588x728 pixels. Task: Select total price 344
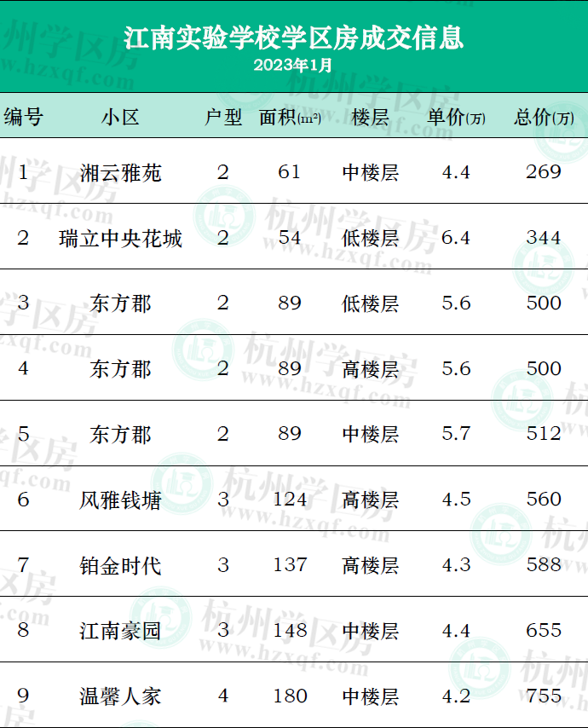pos(544,238)
